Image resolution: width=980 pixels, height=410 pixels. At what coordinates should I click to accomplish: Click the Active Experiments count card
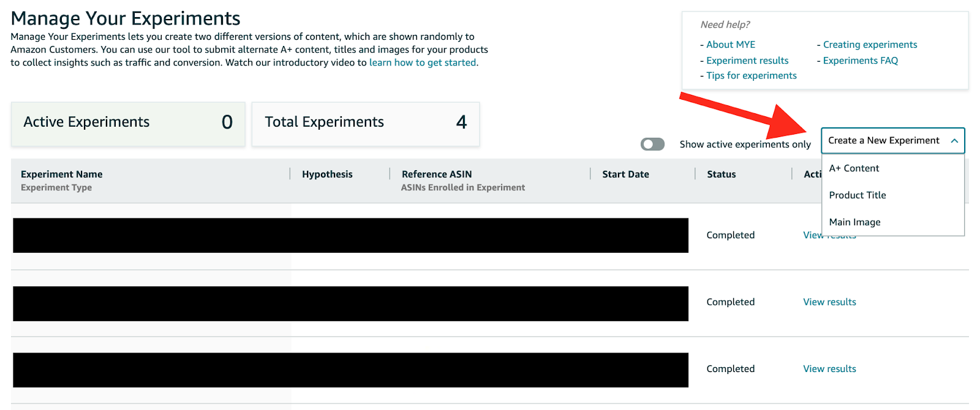point(128,123)
